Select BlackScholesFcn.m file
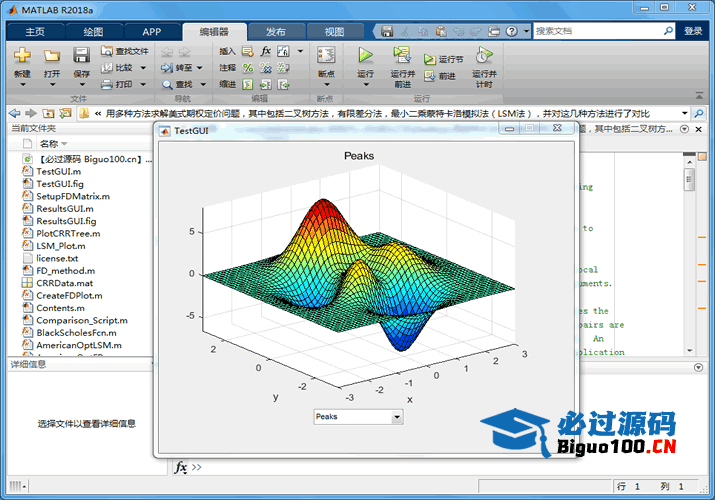The width and height of the screenshot is (715, 500). pos(77,333)
